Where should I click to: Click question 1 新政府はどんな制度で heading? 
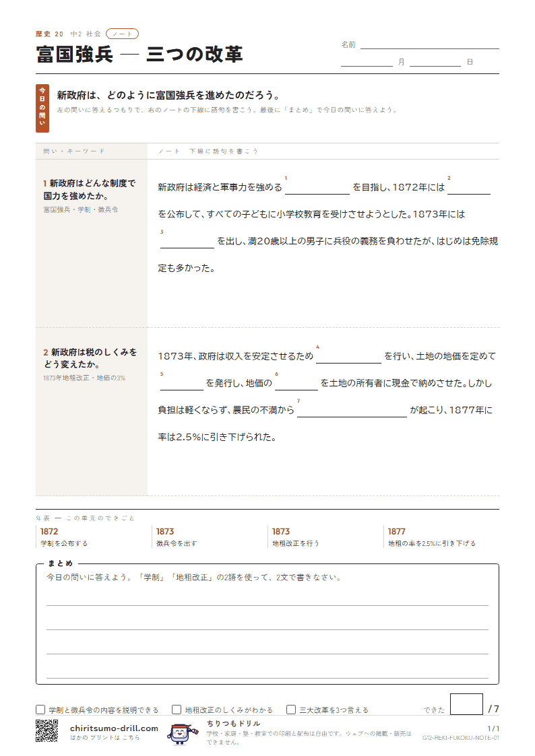tap(90, 189)
